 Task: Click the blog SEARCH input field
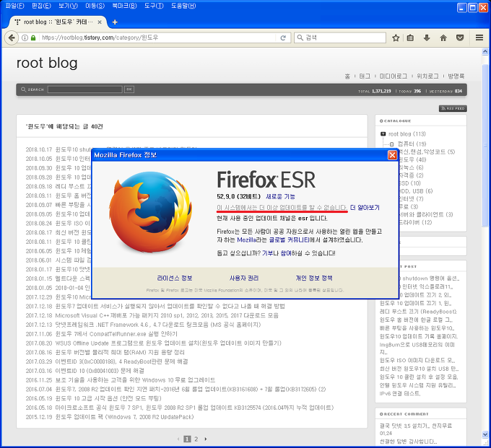[85, 89]
